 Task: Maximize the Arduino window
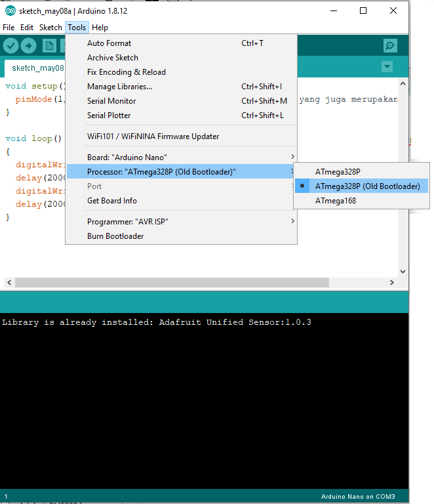pos(363,10)
